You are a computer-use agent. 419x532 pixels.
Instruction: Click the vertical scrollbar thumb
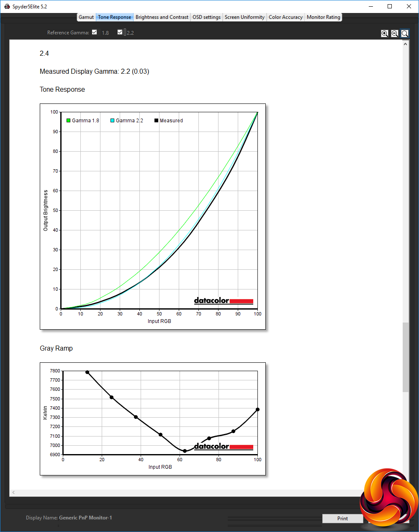[406, 357]
